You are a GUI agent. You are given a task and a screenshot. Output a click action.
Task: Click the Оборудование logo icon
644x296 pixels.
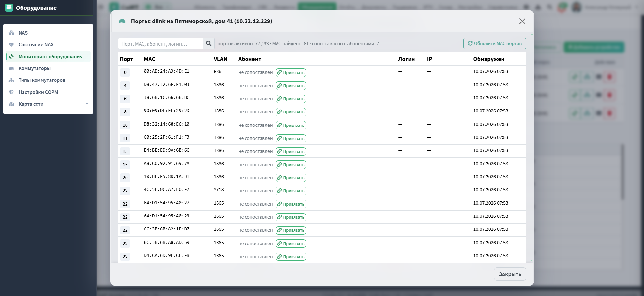[9, 7]
